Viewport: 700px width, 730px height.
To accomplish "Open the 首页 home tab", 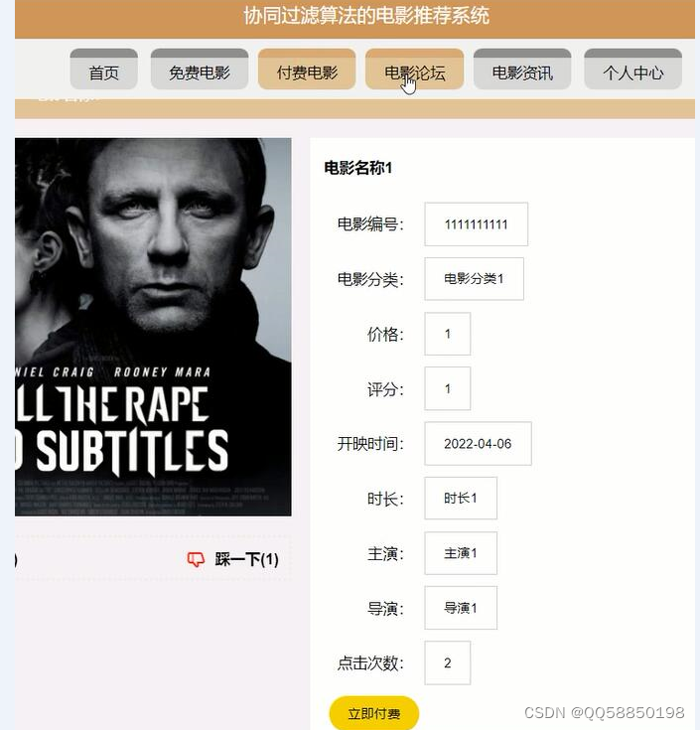I will coord(104,69).
